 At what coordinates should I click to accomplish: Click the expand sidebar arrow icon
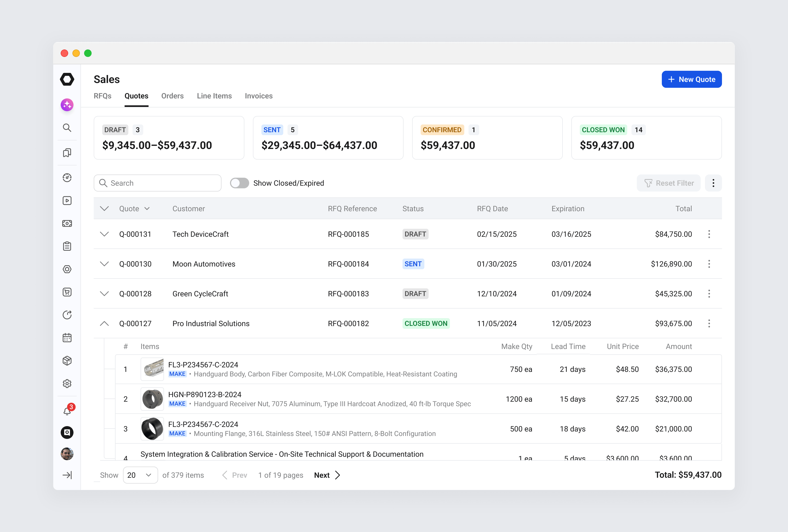67,475
